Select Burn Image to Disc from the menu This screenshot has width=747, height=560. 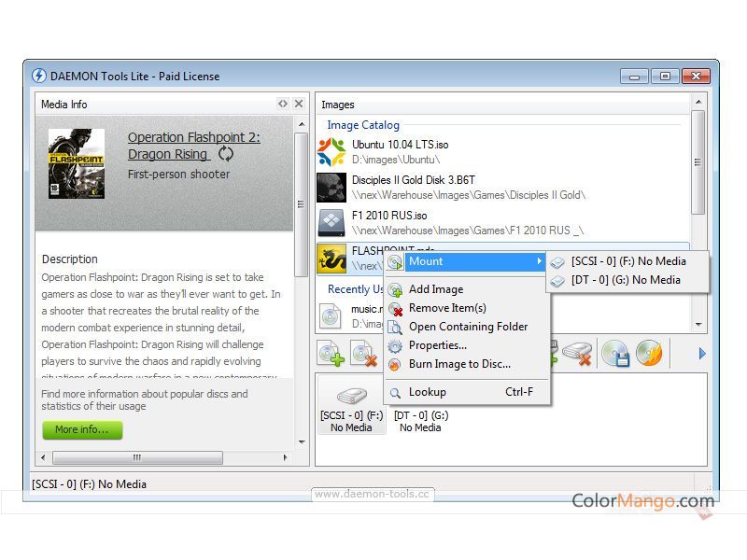pyautogui.click(x=464, y=364)
